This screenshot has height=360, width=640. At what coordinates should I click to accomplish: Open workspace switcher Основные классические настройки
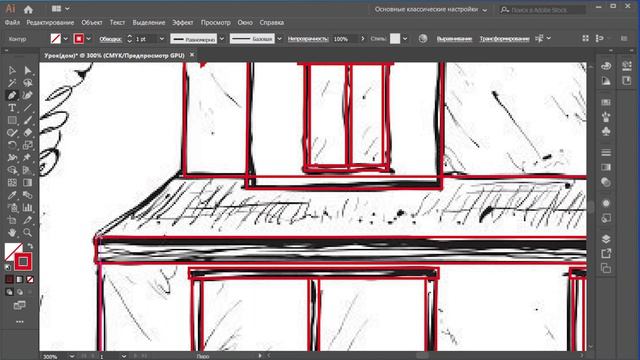pyautogui.click(x=431, y=9)
